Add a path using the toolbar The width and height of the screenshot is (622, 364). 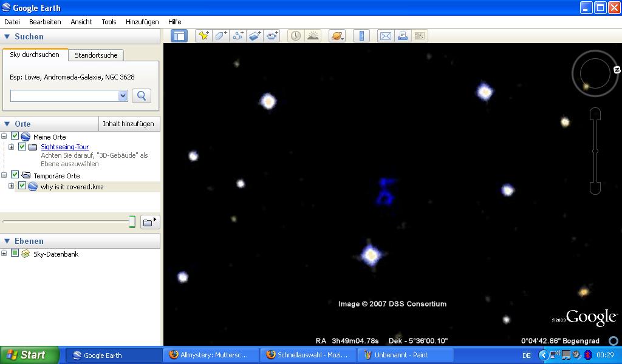point(238,36)
